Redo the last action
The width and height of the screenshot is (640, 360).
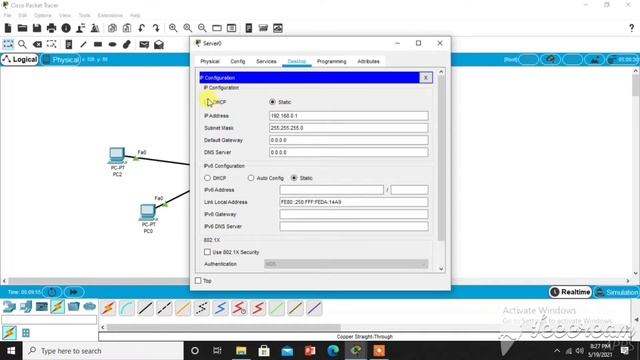coord(156,28)
